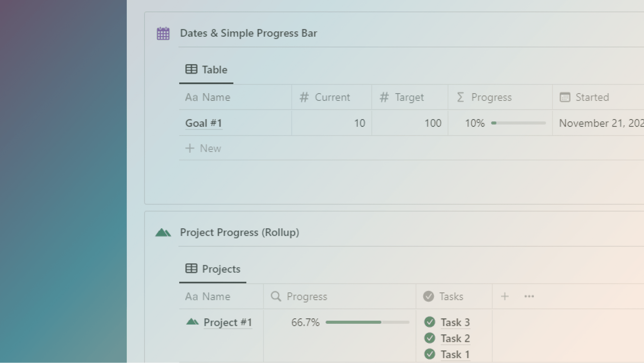Open the Goal #1 page
Viewport: 644px width, 363px height.
pos(204,123)
